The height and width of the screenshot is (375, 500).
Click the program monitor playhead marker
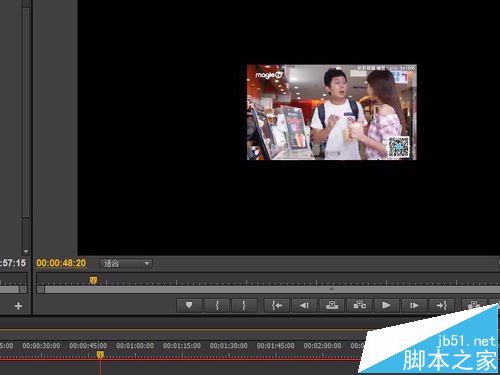pyautogui.click(x=93, y=280)
